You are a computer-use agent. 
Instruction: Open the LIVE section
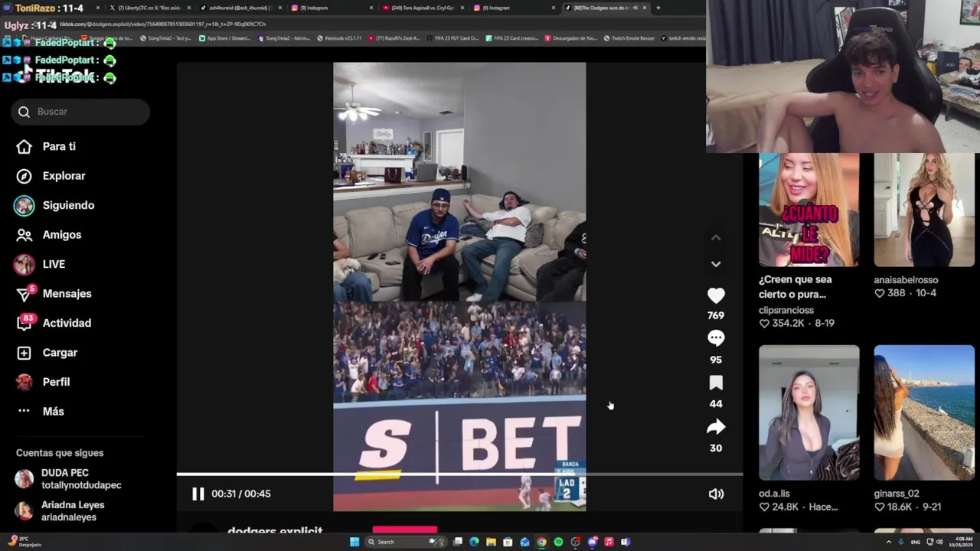[40, 264]
